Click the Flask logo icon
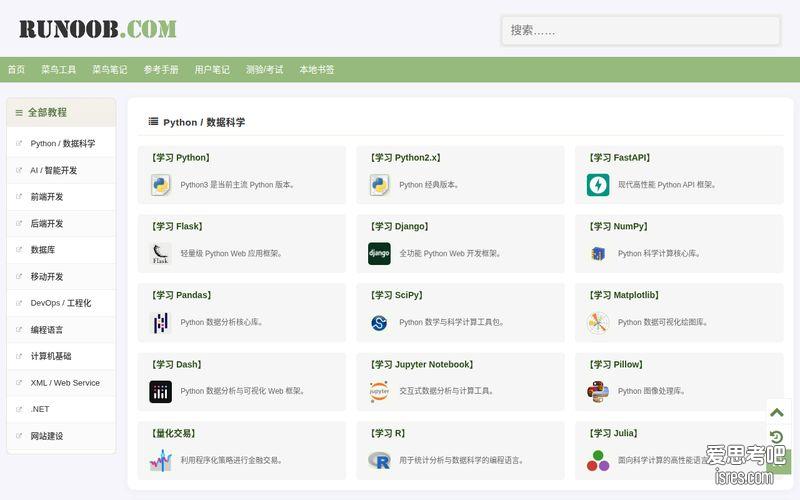Screen dimensions: 800x500 pos(161,254)
